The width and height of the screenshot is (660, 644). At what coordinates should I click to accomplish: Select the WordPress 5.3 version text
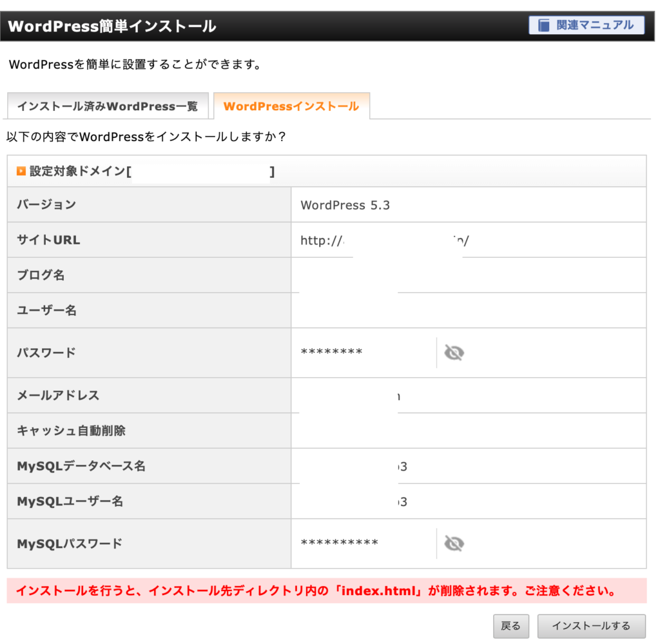(345, 205)
